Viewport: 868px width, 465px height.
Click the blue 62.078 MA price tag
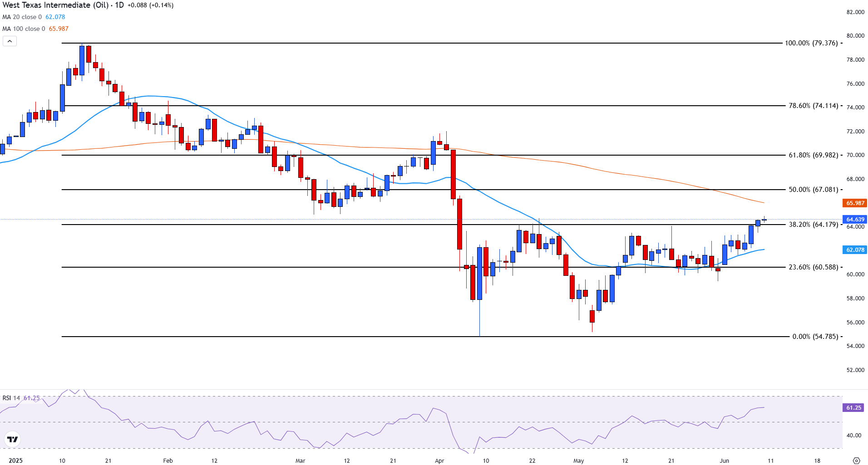pos(855,250)
